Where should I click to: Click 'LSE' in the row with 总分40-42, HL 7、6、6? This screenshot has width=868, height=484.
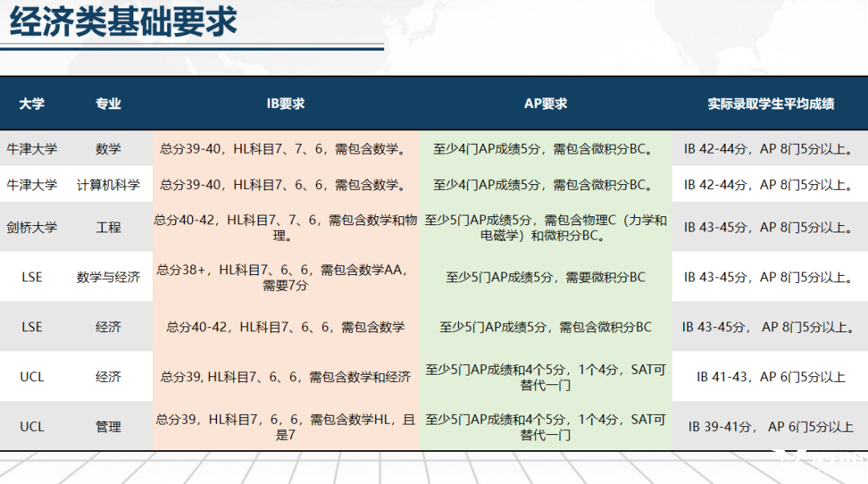pos(31,326)
